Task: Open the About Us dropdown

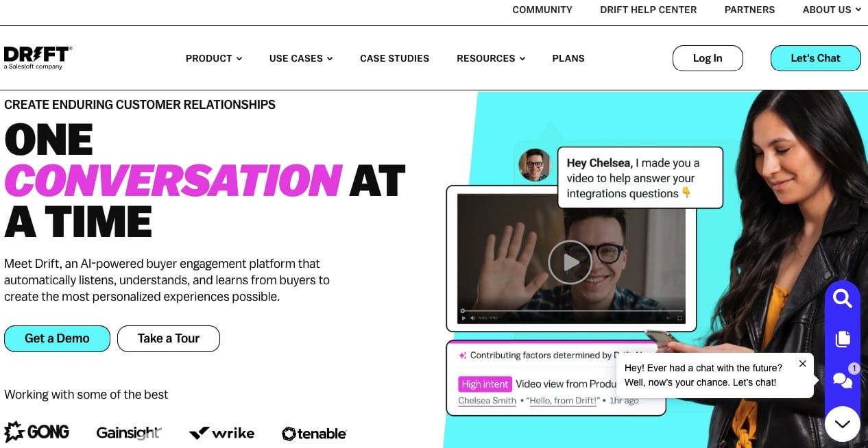Action: [832, 10]
